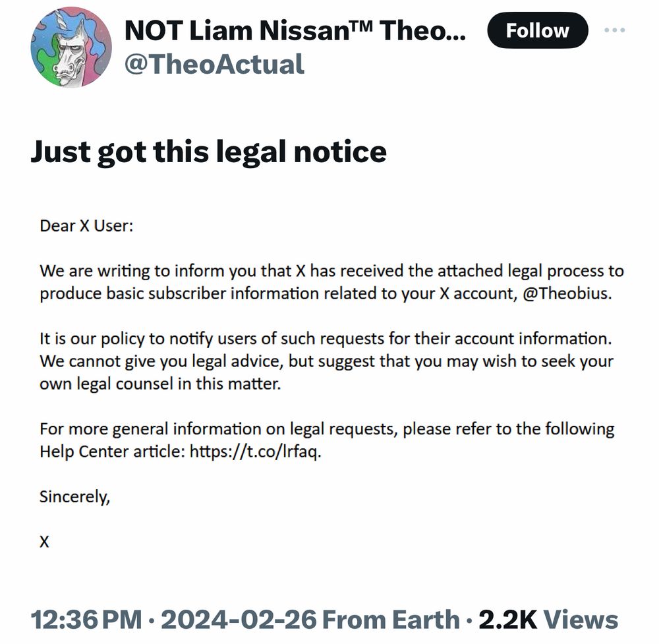Click the trademark symbol after Nissan
Image resolution: width=659 pixels, height=644 pixels.
pos(362,25)
